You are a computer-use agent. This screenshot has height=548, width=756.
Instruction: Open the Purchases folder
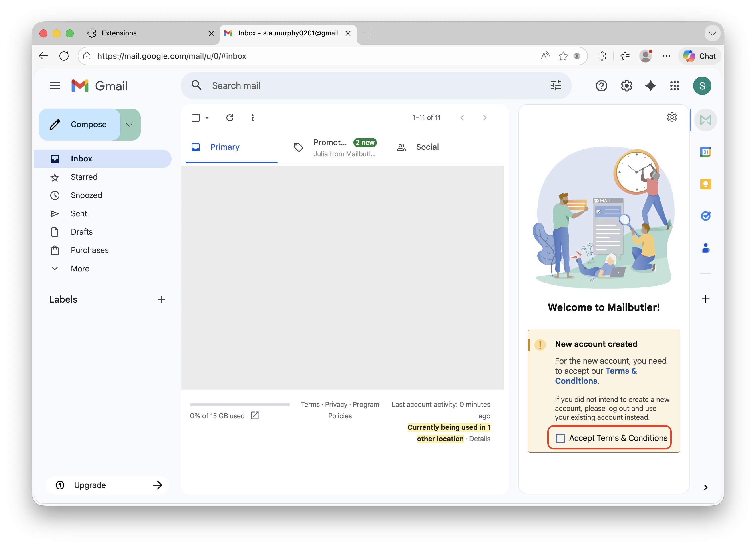[x=103, y=250]
